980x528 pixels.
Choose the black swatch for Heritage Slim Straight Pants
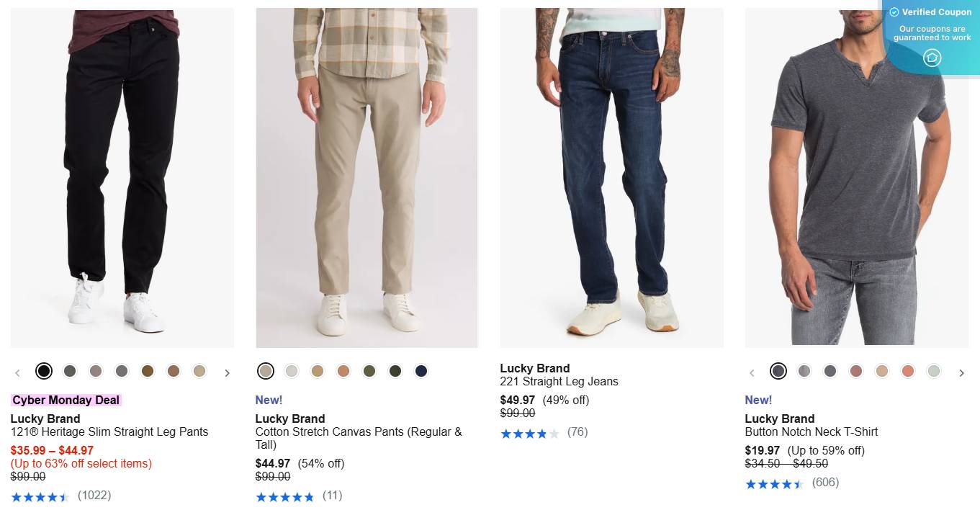click(44, 371)
